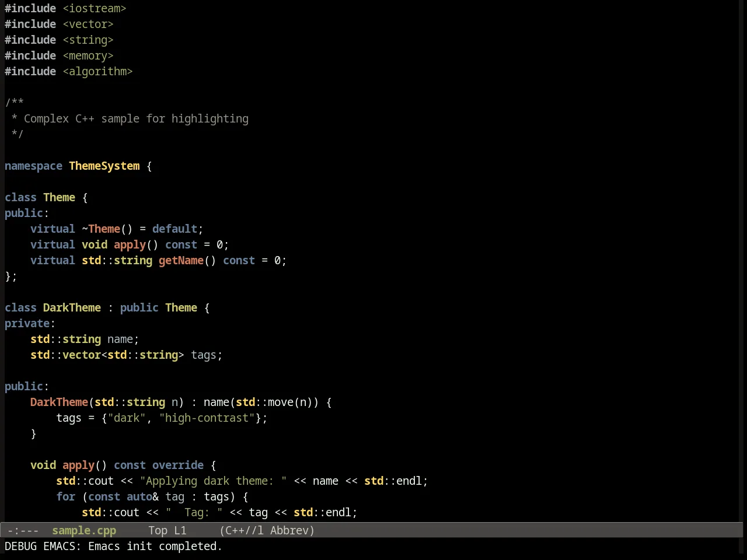Click the (C++//l Abbrev) mode indicator
The height and width of the screenshot is (560, 747).
click(x=267, y=530)
